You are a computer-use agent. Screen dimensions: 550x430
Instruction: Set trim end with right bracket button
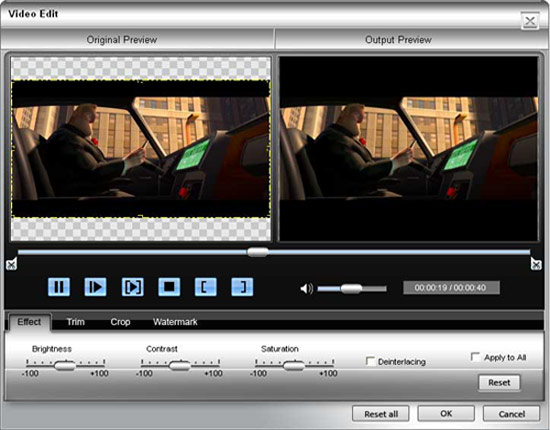(242, 287)
